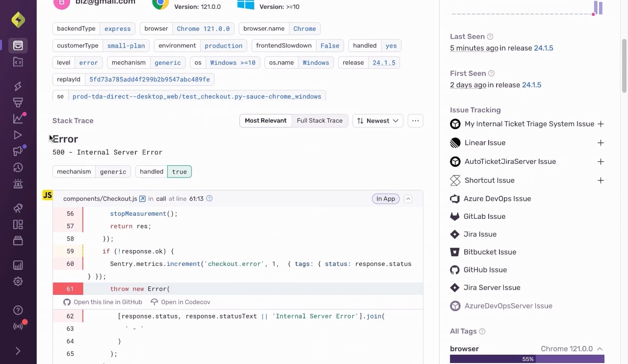This screenshot has height=364, width=628.
Task: Collapse the Checkout.js stack frame
Action: 408,199
